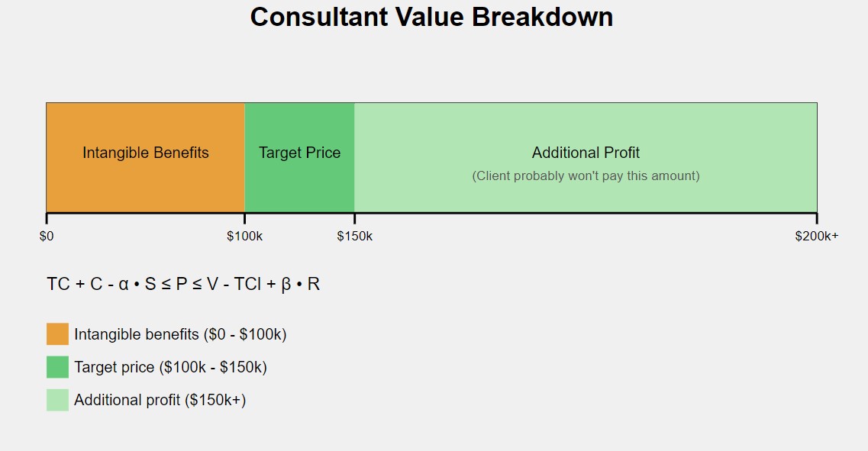This screenshot has height=451, width=868.
Task: Click the $150k axis label
Action: point(355,237)
